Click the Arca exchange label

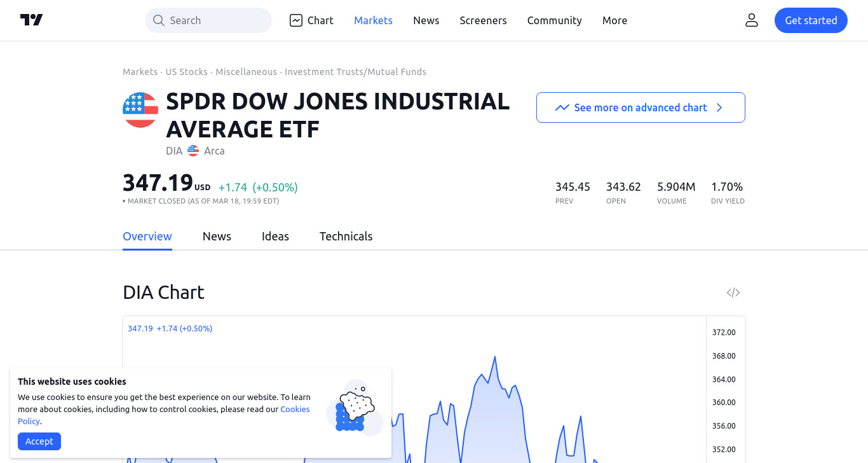tap(214, 151)
